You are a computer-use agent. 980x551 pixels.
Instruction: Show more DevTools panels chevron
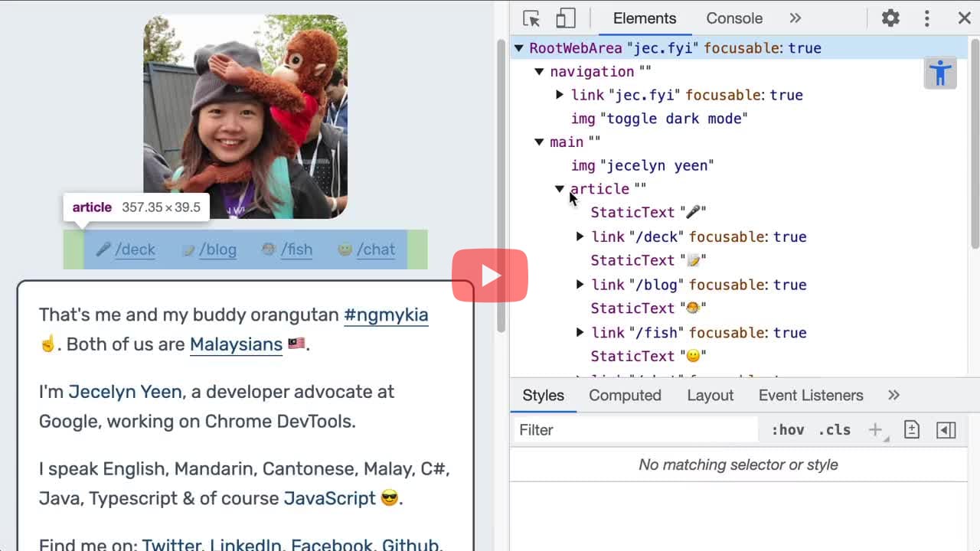pos(795,18)
